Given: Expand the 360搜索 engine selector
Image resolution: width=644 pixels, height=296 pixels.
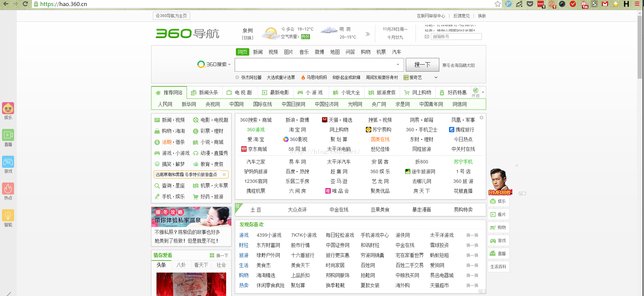Looking at the screenshot, I should 214,64.
